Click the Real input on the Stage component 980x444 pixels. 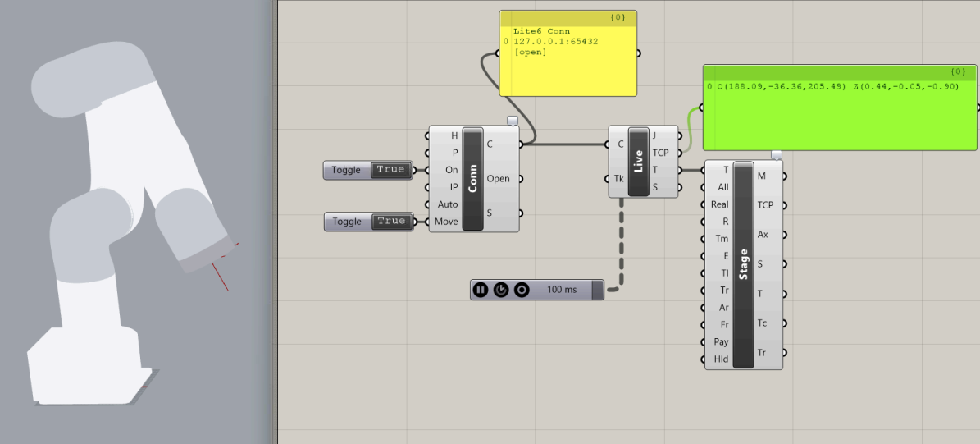720,204
